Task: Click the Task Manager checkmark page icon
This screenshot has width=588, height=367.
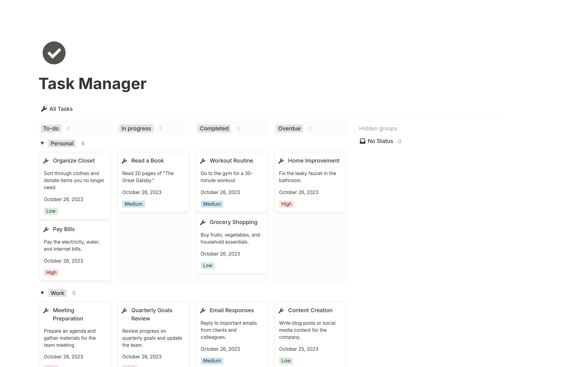Action: 54,53
